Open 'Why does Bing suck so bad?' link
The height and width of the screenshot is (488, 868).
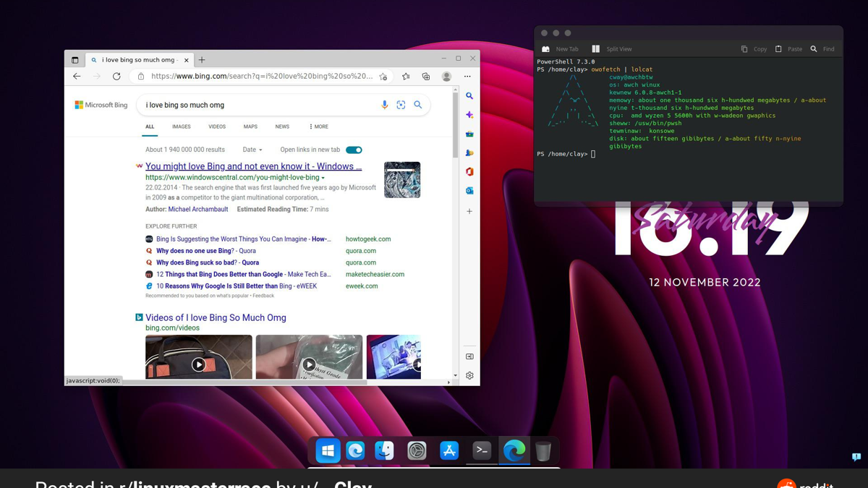(x=208, y=262)
